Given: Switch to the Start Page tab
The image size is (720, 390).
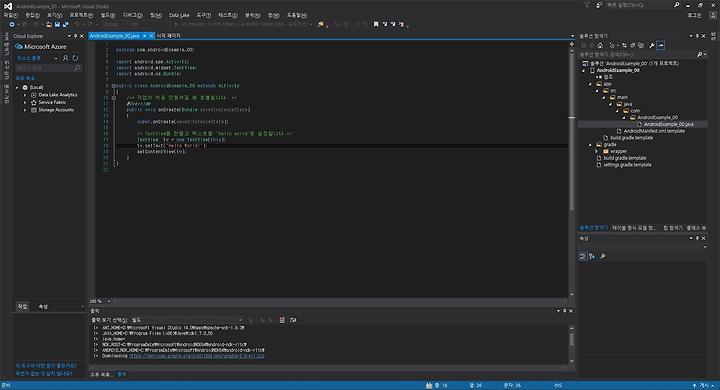Looking at the screenshot, I should [169, 35].
